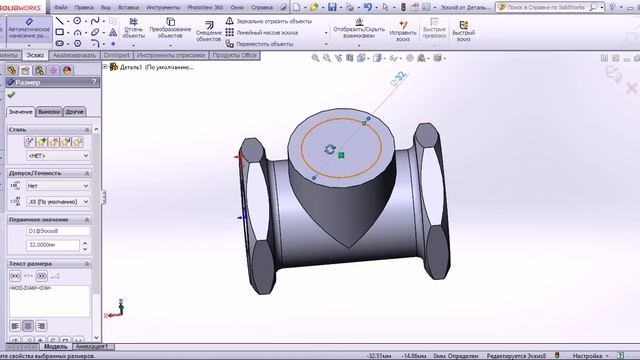
Task: Switch to Продукты Office command tab
Action: [x=235, y=55]
